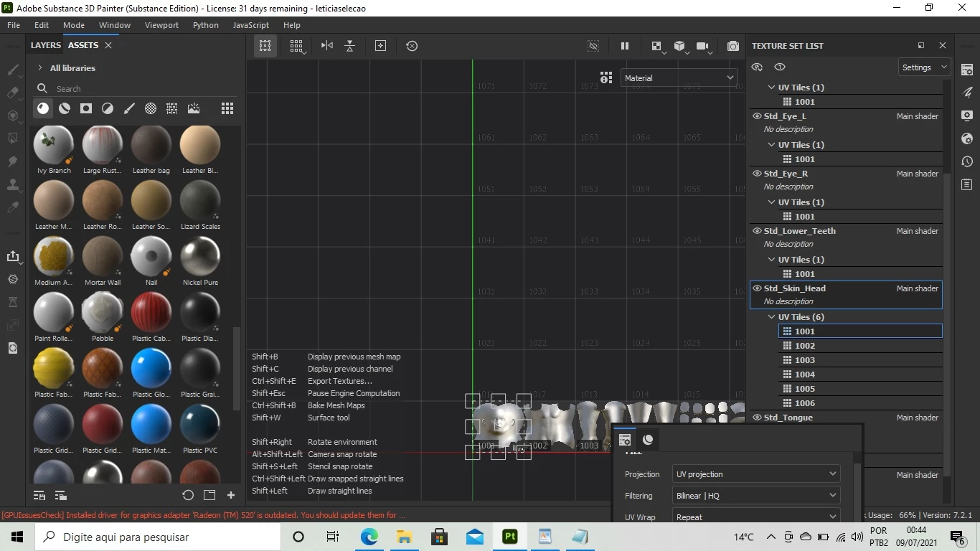
Task: Open the Projection dropdown showing UV projection
Action: [x=756, y=474]
